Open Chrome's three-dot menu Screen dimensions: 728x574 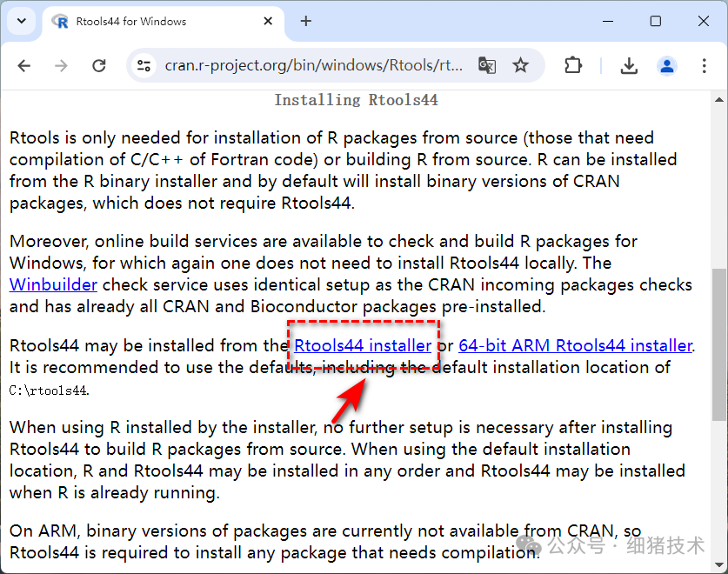704,65
